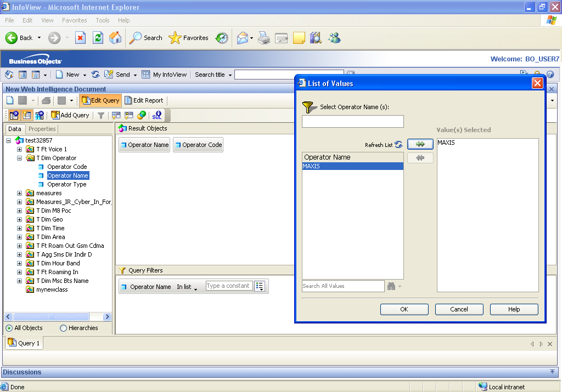Expand the T Dim Time folder

20,229
